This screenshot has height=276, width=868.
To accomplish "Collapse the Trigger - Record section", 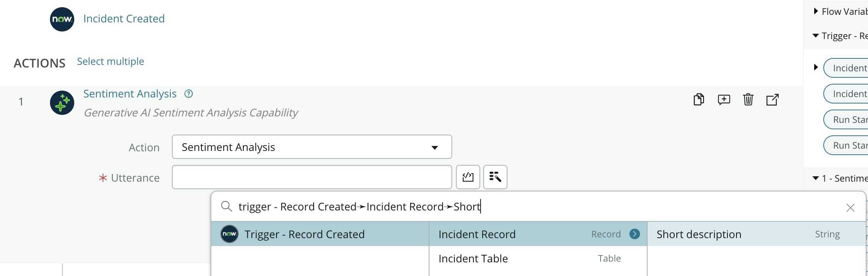I will [816, 36].
